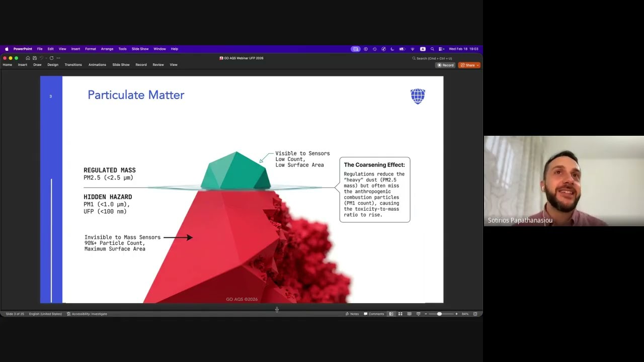Open the Share dropdown

(x=469, y=65)
